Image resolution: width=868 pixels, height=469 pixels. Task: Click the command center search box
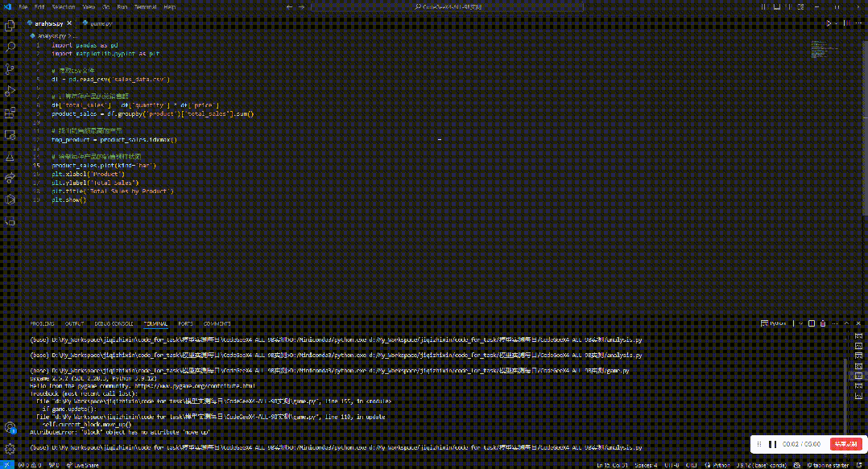coord(448,6)
